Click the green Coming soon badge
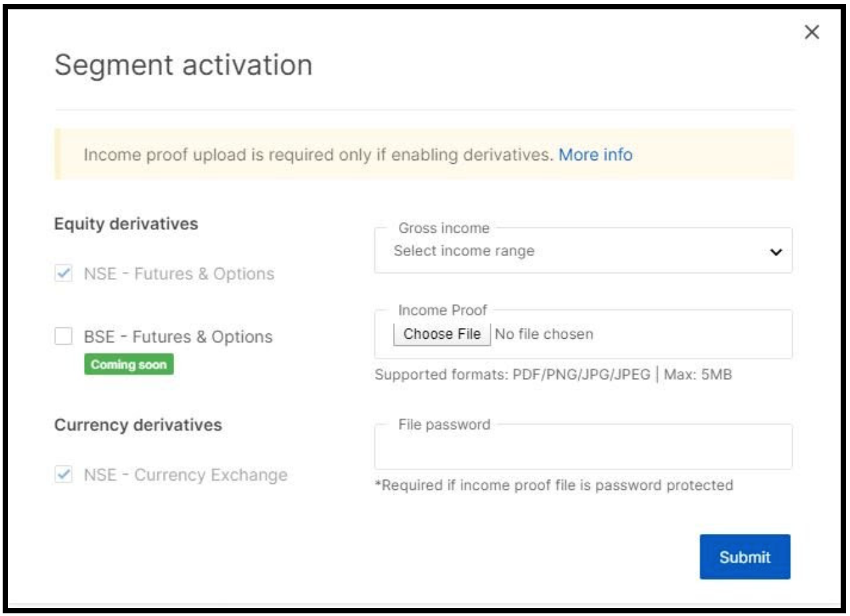Screen dimensions: 850x616 point(129,365)
